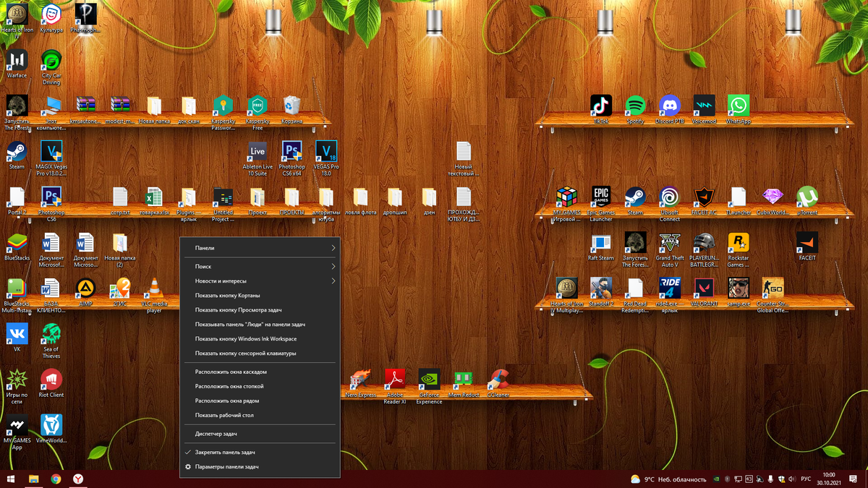Select the Nero Express shortcut
The width and height of the screenshot is (868, 488).
pos(360,383)
